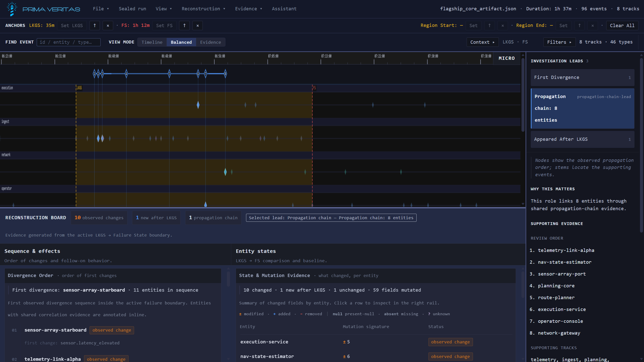644x362 pixels.
Task: Click Set button for Region Start
Action: click(x=473, y=25)
